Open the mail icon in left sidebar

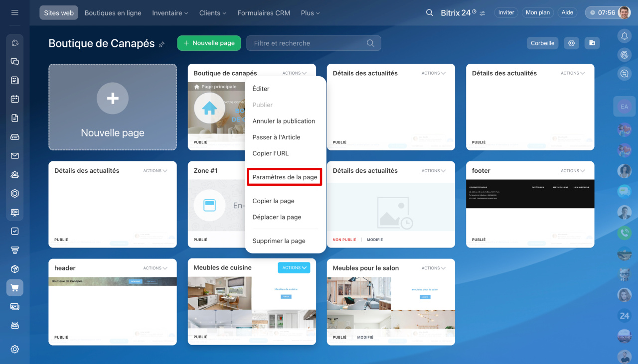click(15, 156)
